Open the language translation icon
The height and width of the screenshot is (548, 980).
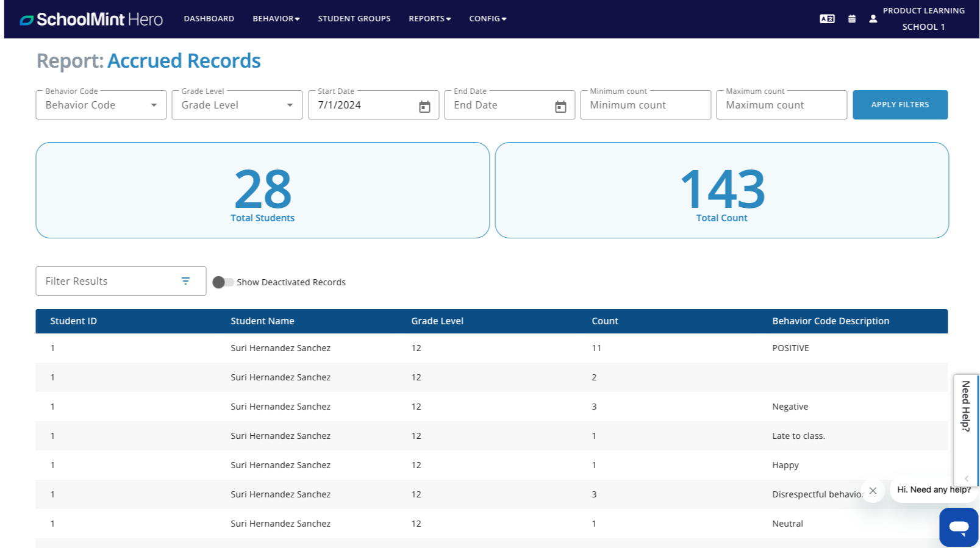point(827,19)
